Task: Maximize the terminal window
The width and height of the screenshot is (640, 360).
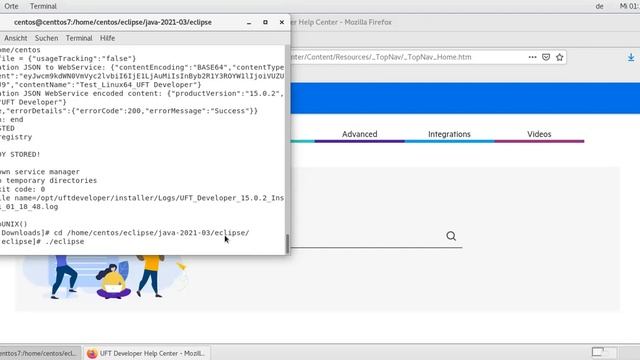Action: (x=265, y=22)
